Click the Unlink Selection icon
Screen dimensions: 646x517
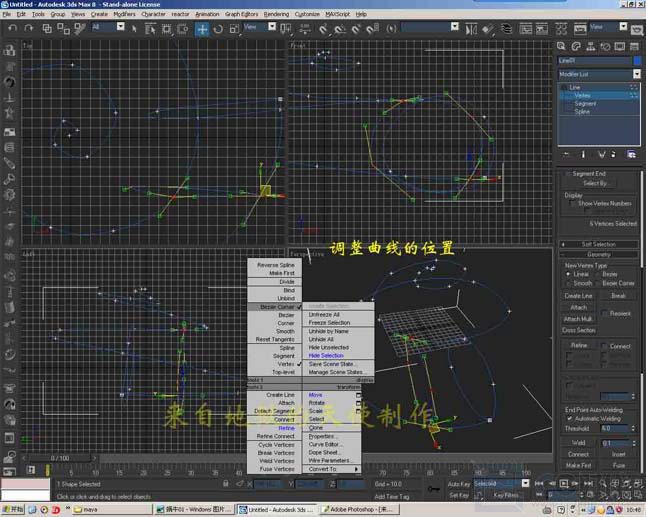tap(63, 28)
